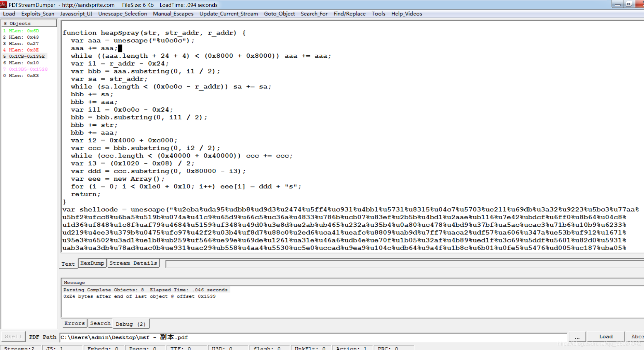
Task: Click the 'var eee = new Array();' line
Action: [118, 179]
